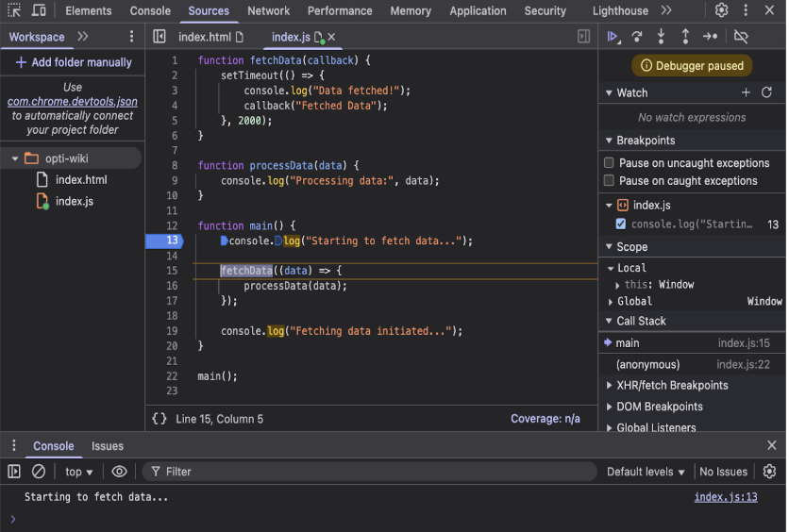
Task: Open index.js:13 source link in console
Action: tap(728, 497)
